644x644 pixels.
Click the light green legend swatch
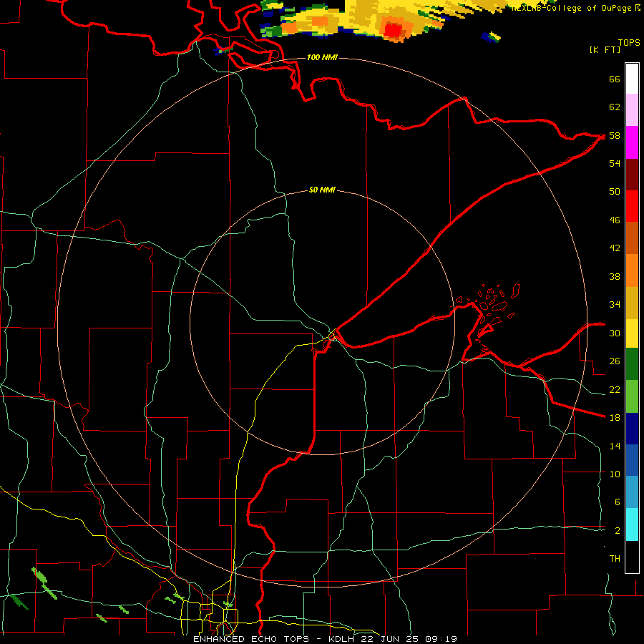point(632,396)
